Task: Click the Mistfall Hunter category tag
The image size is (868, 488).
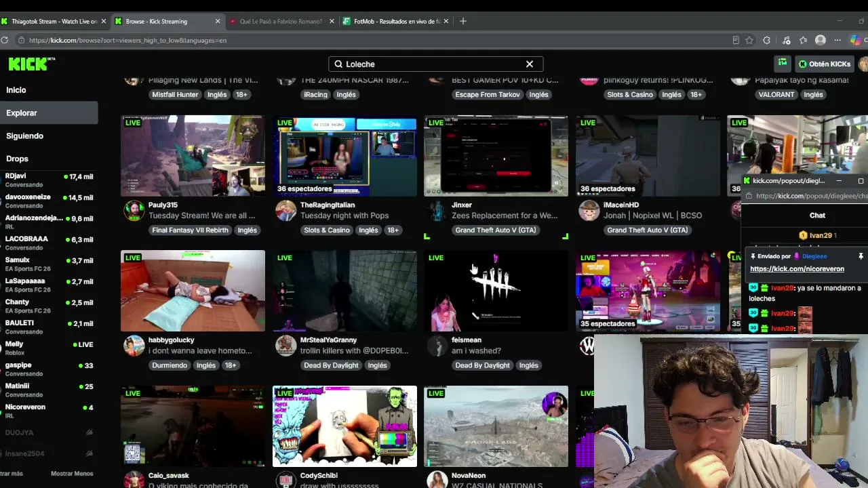Action: (x=175, y=94)
